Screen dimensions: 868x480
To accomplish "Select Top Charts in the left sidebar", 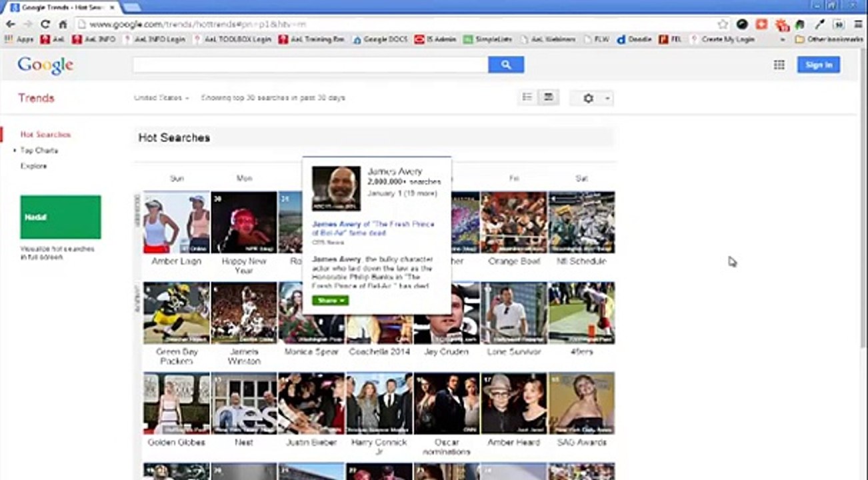I will (39, 151).
